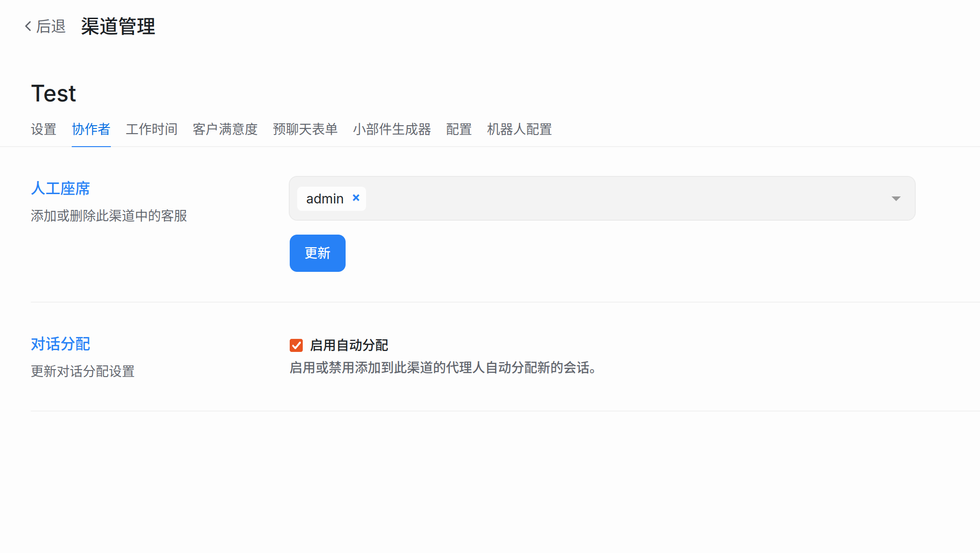Viewport: 980px width, 553px height.
Task: Remove admin tag with the x icon
Action: 356,198
